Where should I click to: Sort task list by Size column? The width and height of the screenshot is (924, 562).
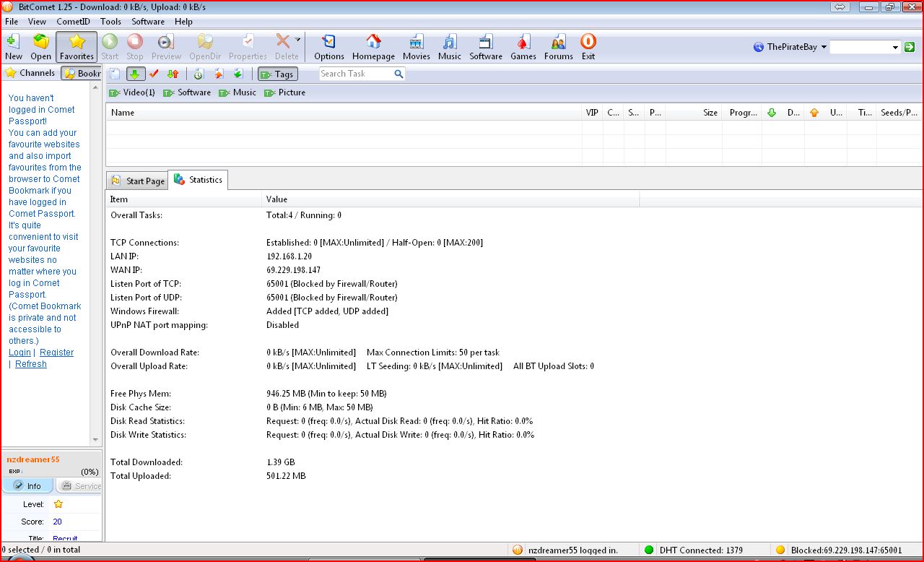(x=693, y=113)
